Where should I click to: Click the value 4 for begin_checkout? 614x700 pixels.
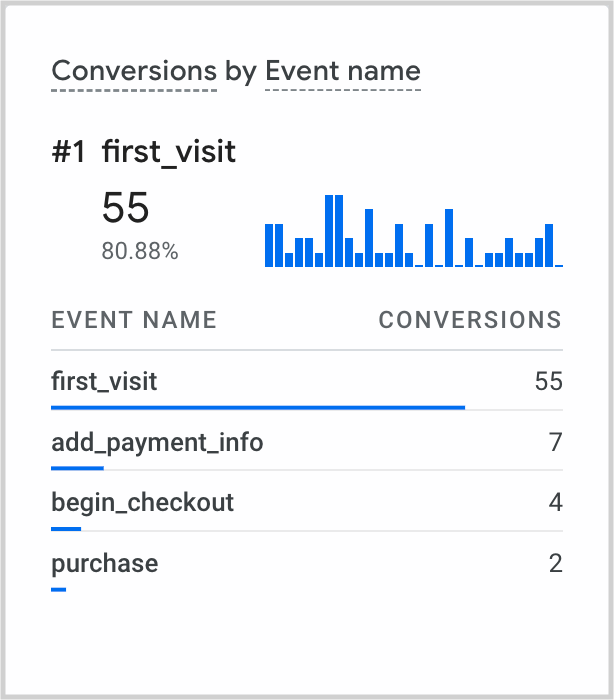(556, 502)
